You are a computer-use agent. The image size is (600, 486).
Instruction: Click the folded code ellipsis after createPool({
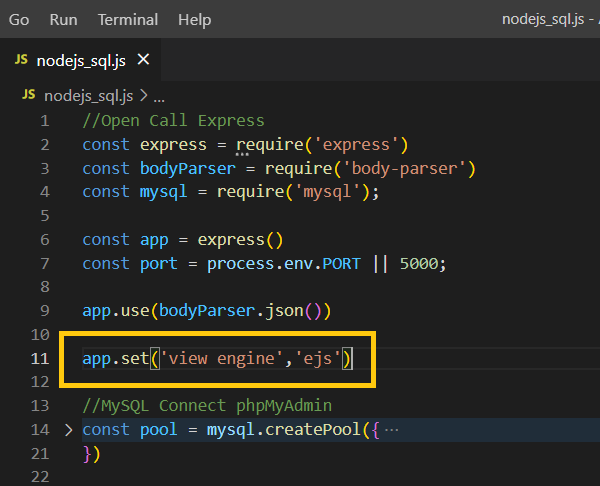pos(391,430)
